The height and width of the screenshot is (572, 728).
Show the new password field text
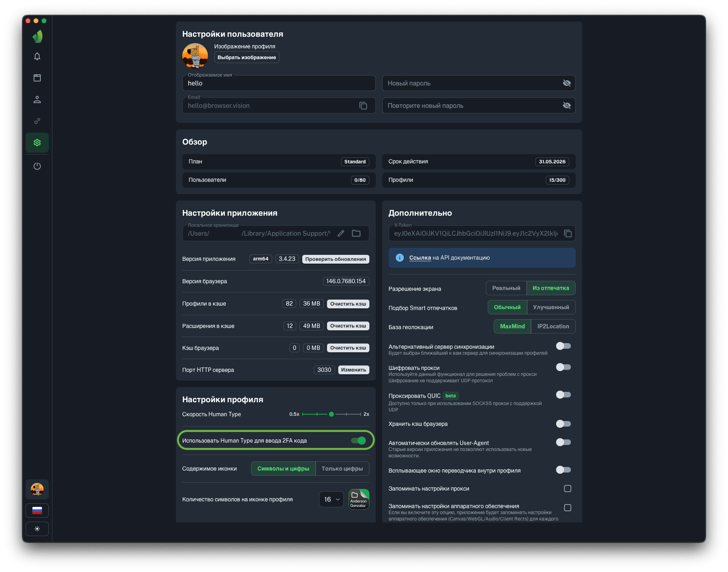[x=566, y=83]
